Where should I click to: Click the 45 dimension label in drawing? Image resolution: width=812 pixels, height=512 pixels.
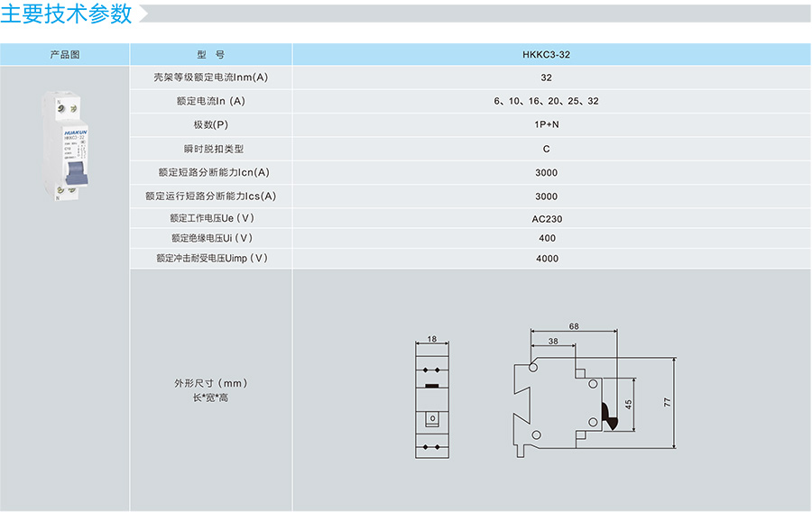pos(628,405)
